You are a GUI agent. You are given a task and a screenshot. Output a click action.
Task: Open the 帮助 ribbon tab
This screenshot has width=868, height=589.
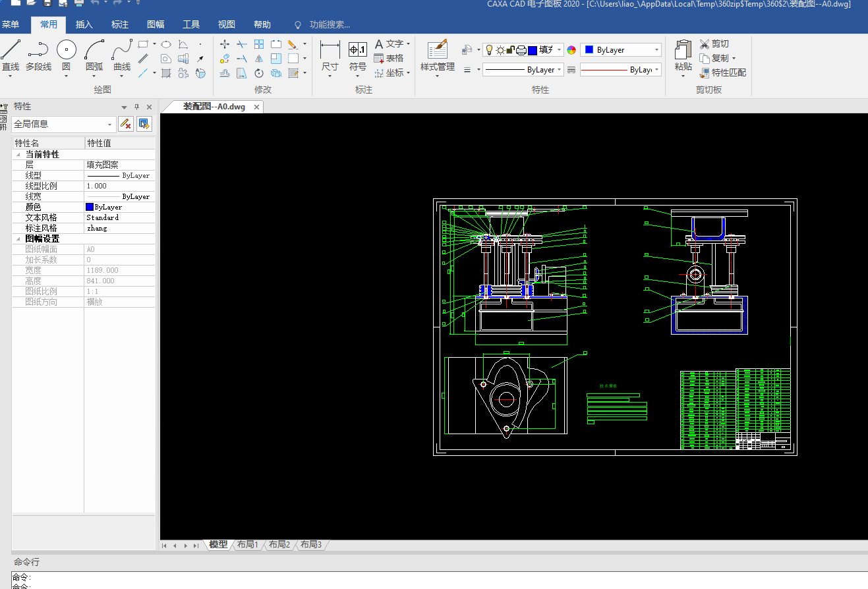[x=262, y=25]
